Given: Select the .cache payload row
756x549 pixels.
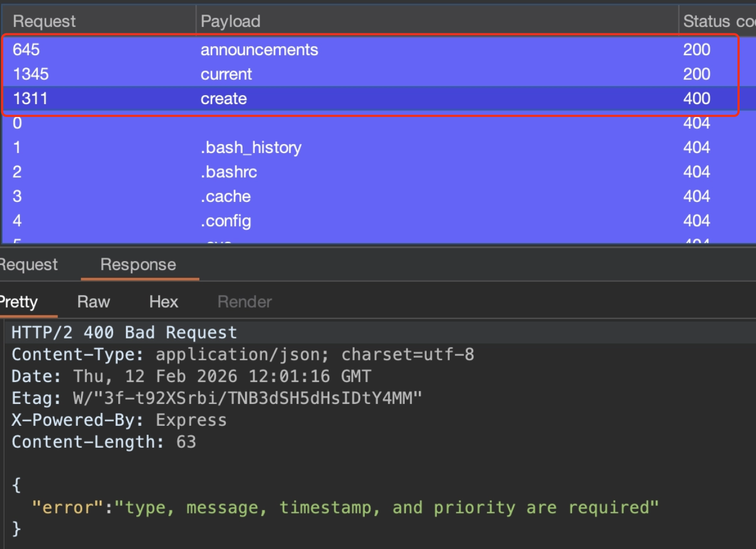Looking at the screenshot, I should tap(225, 197).
